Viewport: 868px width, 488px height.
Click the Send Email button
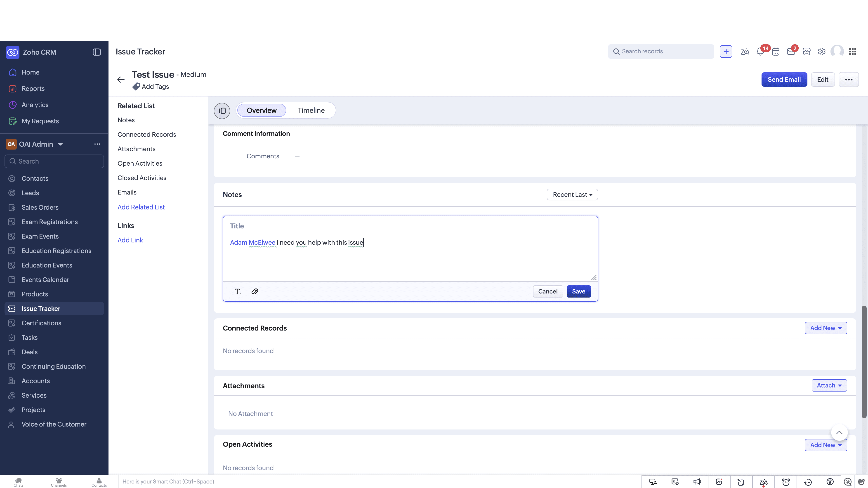pos(784,80)
